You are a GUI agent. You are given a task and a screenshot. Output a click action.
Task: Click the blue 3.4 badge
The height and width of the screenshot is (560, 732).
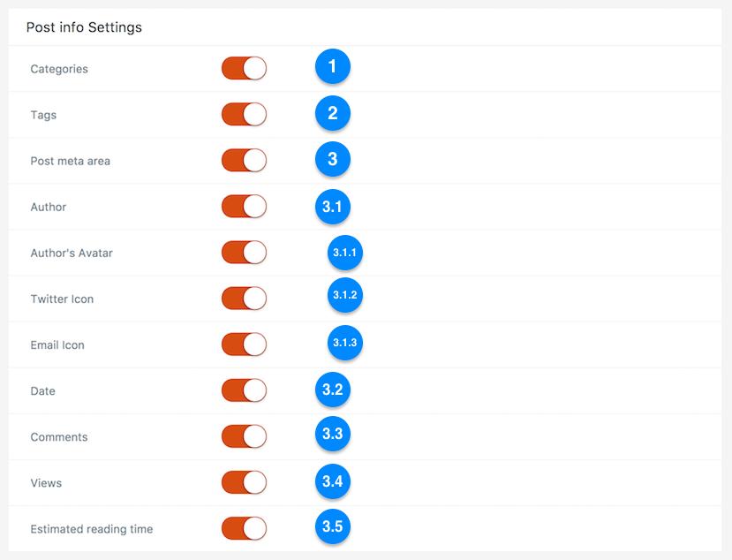pyautogui.click(x=332, y=481)
